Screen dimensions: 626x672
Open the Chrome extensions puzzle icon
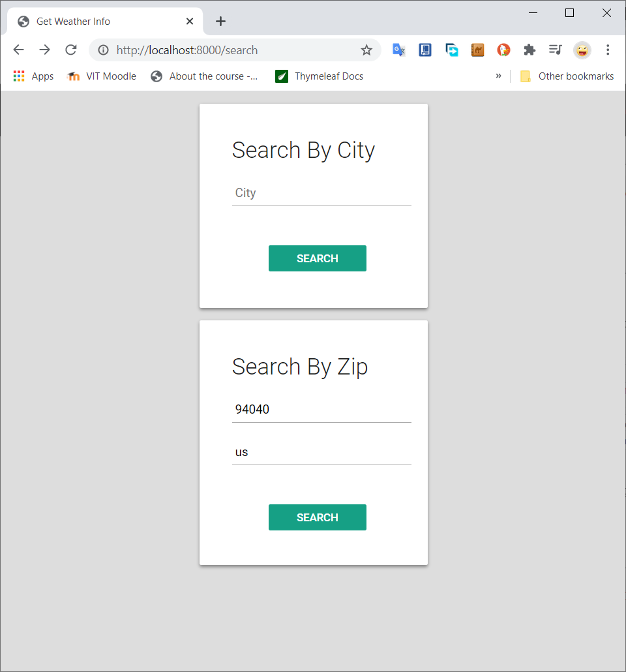tap(529, 50)
